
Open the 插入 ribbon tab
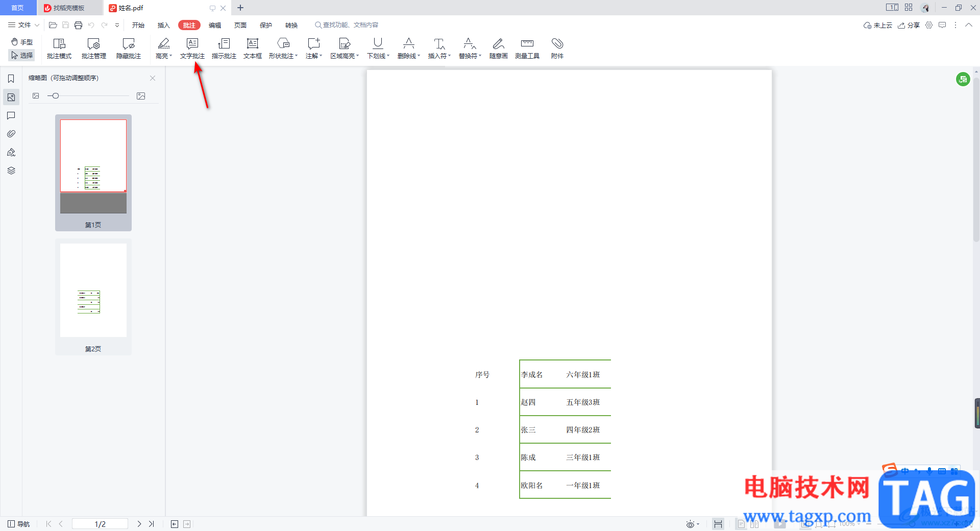pyautogui.click(x=164, y=25)
